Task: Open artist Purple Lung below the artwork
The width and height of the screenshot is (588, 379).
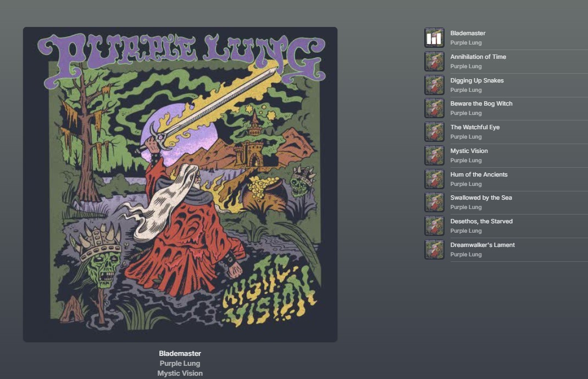Action: click(x=180, y=363)
